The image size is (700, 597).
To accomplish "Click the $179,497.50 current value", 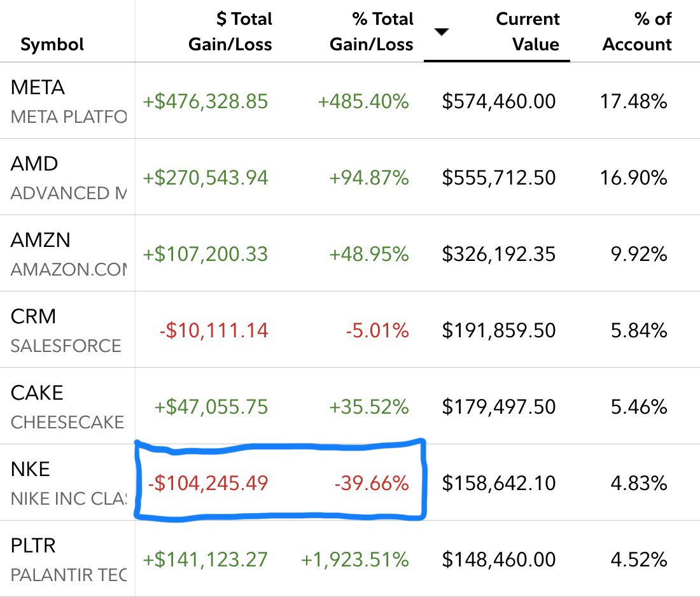I will coord(499,407).
